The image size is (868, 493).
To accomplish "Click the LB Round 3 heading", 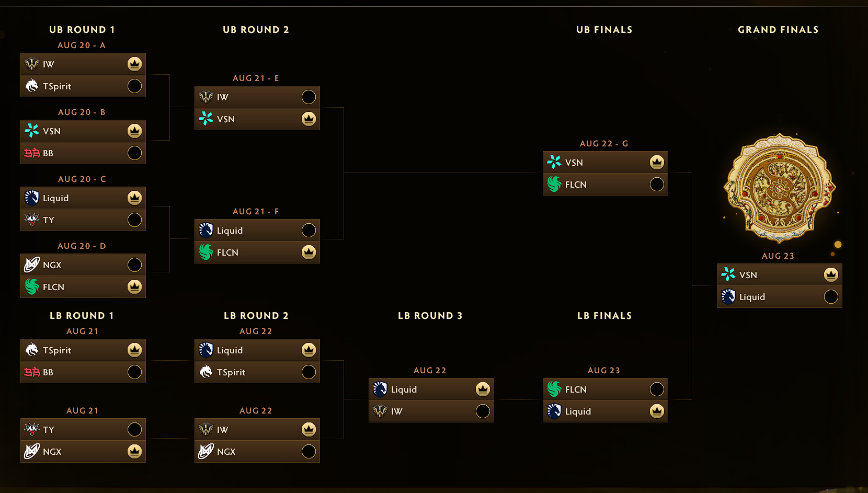I will point(430,316).
